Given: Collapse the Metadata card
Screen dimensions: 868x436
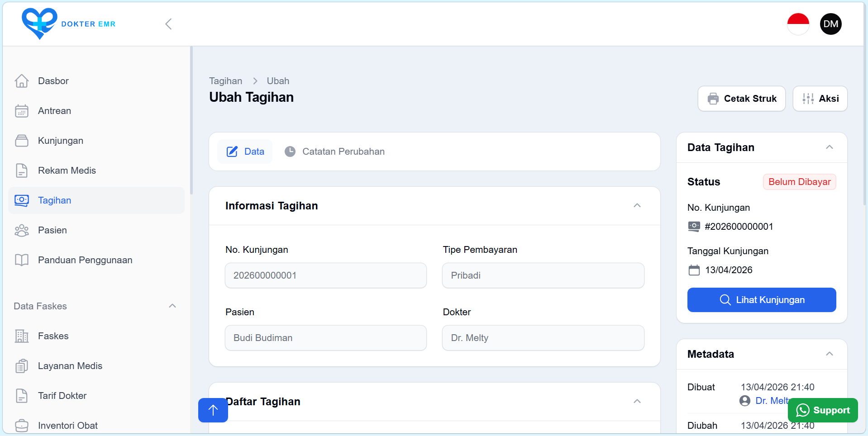Looking at the screenshot, I should coord(830,354).
